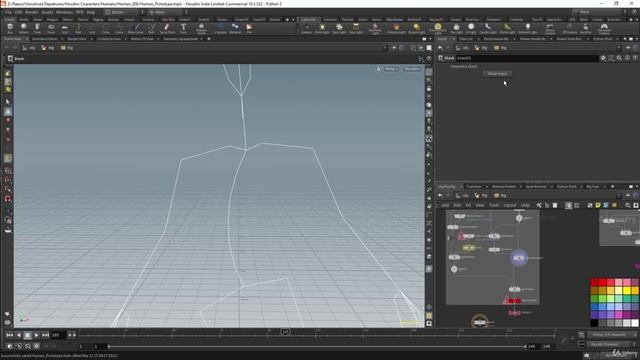Add an Area Light from the shelf
The image size is (640, 360).
356,28
